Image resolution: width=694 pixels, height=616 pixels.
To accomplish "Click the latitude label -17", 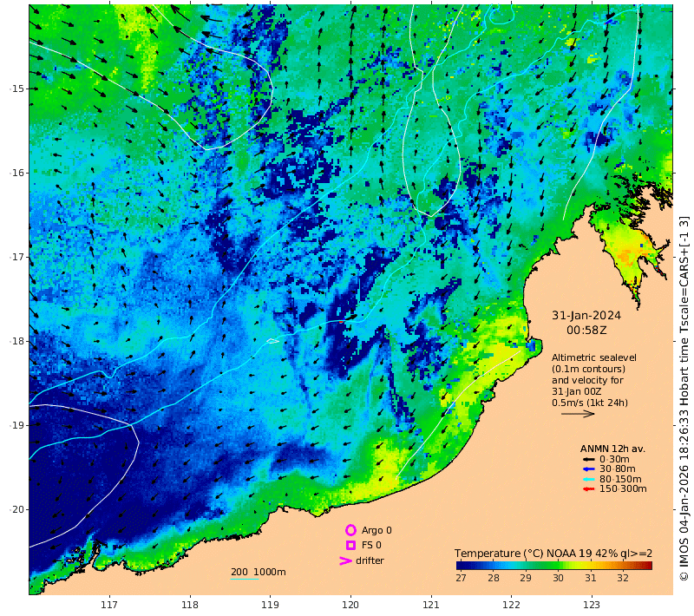I will [x=17, y=257].
